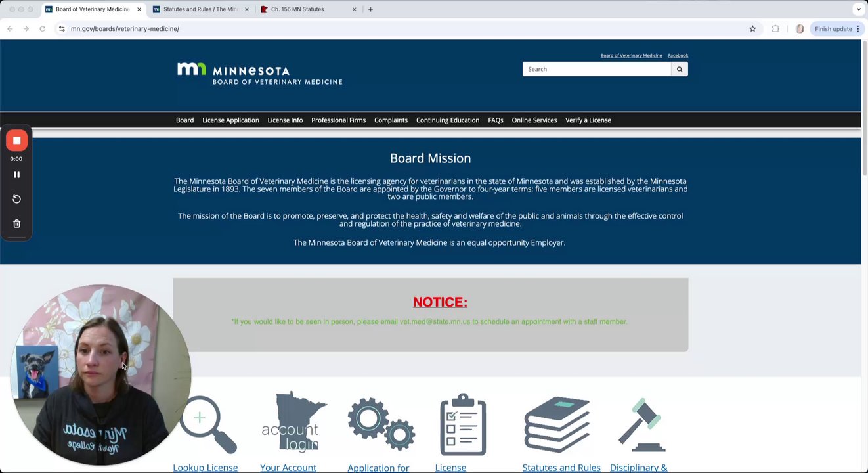The width and height of the screenshot is (868, 473).
Task: Restart the recording with the circular arrow icon
Action: point(16,199)
